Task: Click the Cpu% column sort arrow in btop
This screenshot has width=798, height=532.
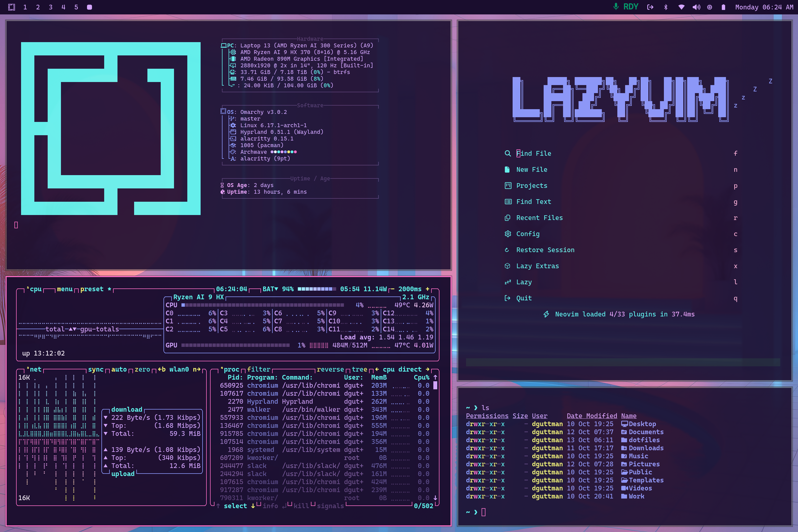Action: (435, 377)
